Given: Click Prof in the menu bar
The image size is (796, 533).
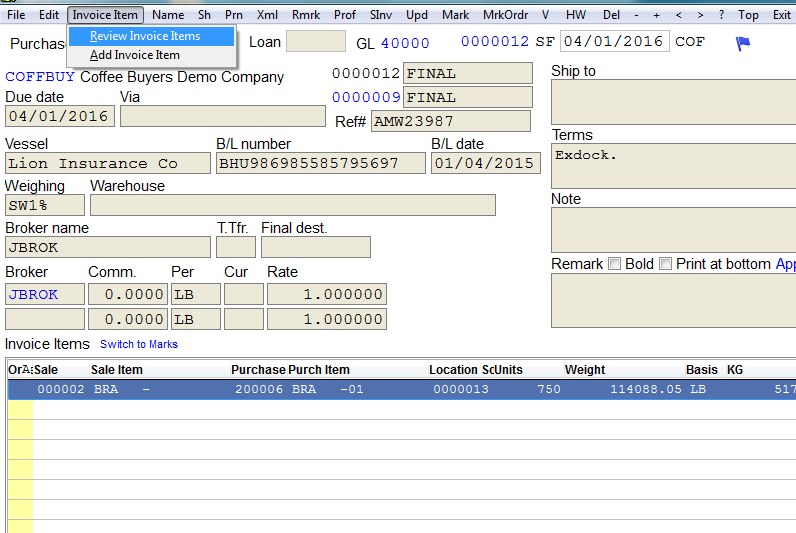Looking at the screenshot, I should [x=345, y=15].
